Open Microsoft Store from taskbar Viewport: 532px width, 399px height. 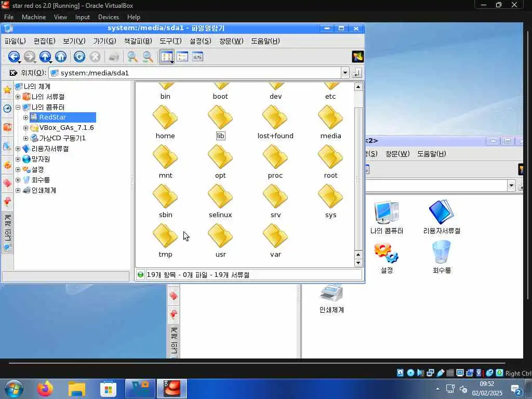tap(108, 389)
